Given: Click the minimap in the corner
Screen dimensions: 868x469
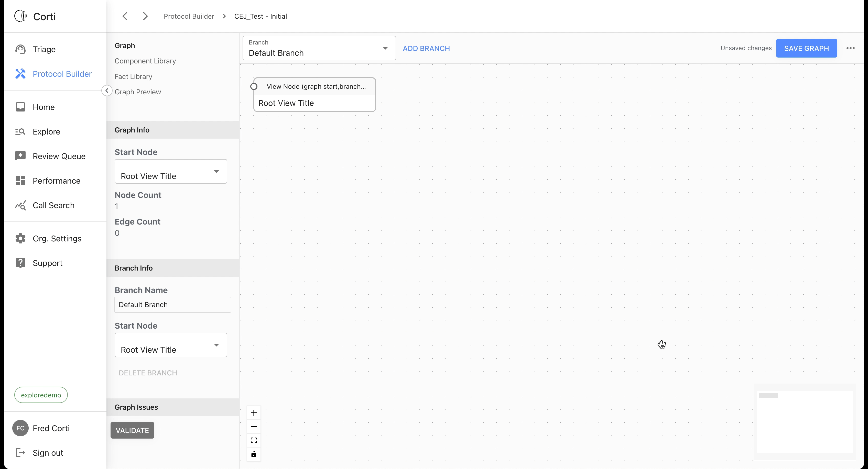Looking at the screenshot, I should pyautogui.click(x=805, y=421).
